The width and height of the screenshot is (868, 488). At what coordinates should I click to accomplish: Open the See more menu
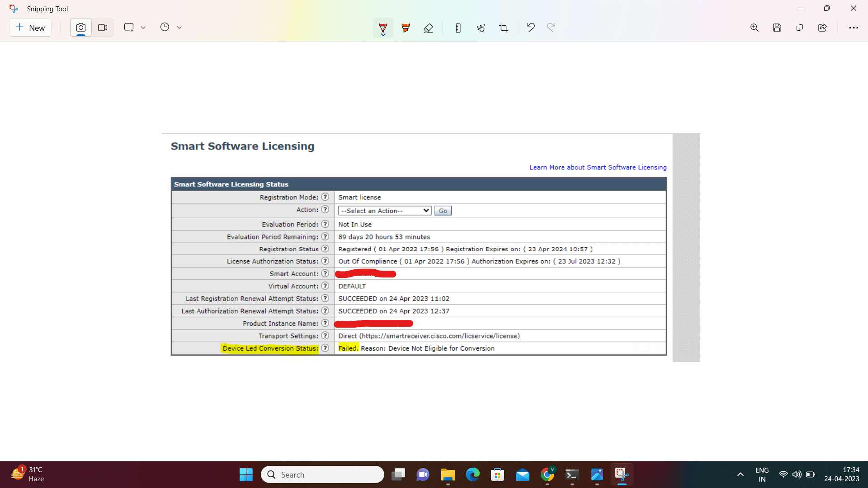pyautogui.click(x=854, y=28)
